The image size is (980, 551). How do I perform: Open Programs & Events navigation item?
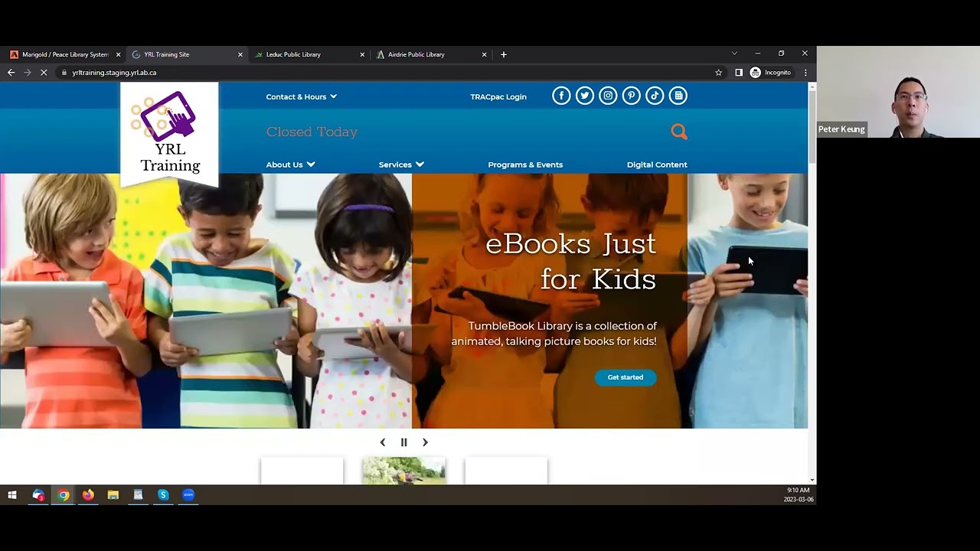pos(525,165)
